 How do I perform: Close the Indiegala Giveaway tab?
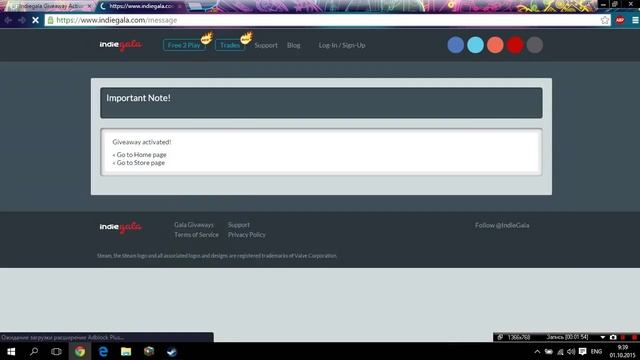tap(89, 6)
